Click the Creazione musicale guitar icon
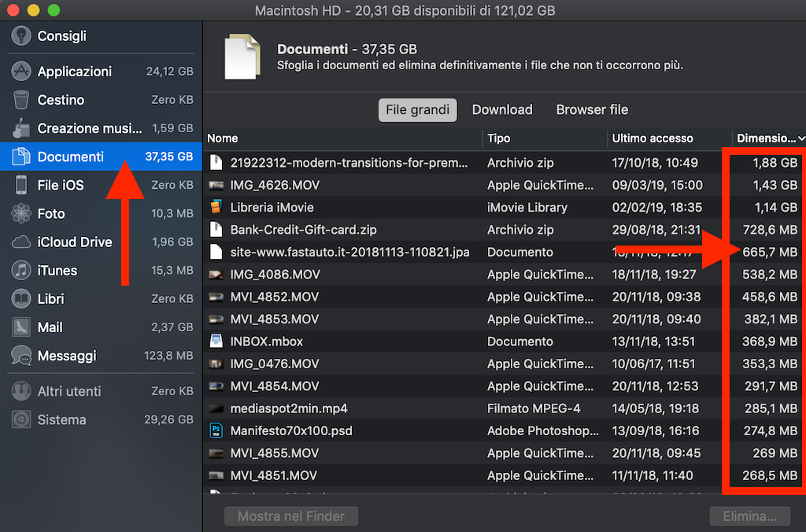 coord(21,128)
